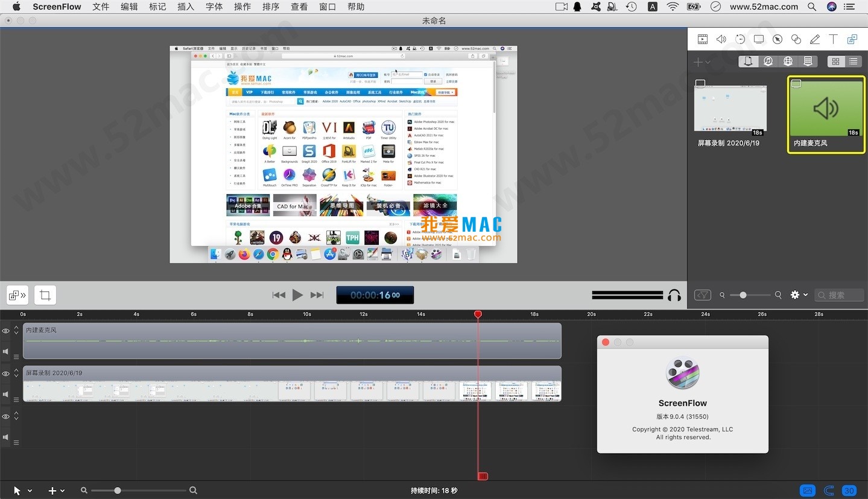Hide the 屏幕录制 track via eye icon
The width and height of the screenshot is (868, 499).
coord(6,373)
